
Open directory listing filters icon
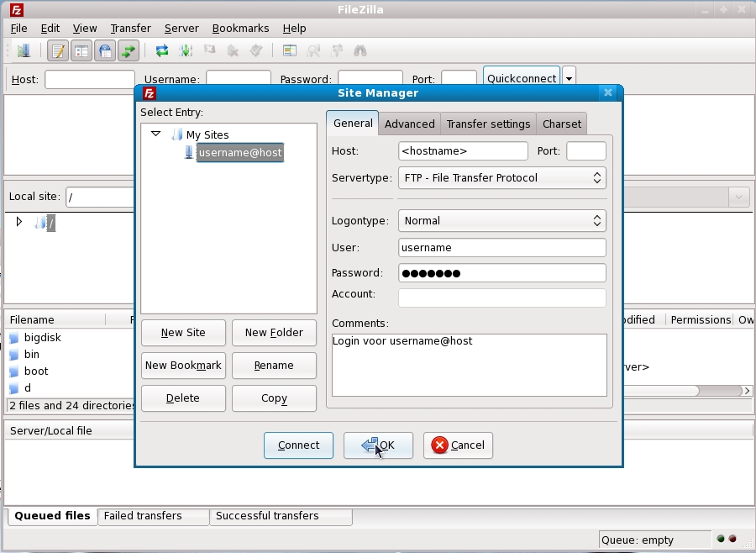click(290, 50)
